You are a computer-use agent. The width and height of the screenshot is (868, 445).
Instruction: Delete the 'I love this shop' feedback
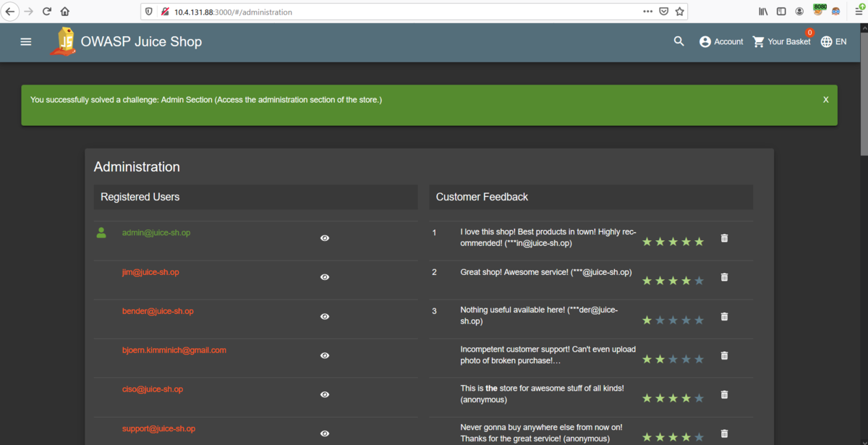click(725, 238)
